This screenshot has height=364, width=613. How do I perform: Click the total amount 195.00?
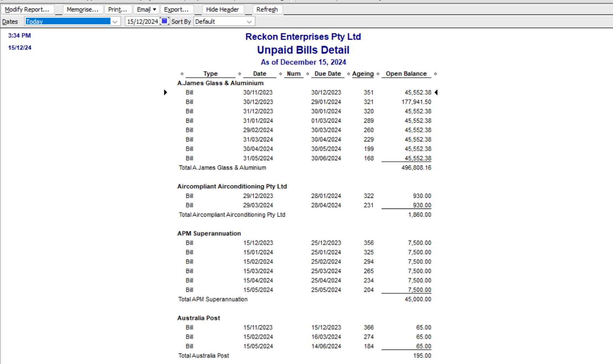click(422, 356)
